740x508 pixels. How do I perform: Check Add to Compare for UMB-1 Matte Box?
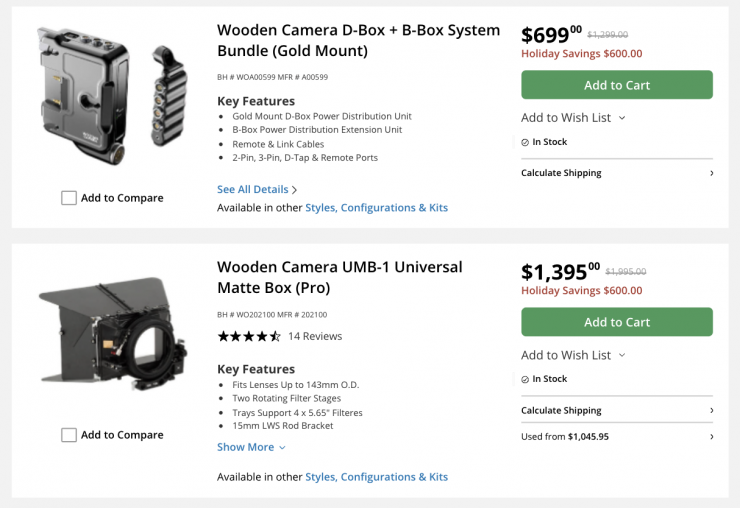click(x=69, y=435)
